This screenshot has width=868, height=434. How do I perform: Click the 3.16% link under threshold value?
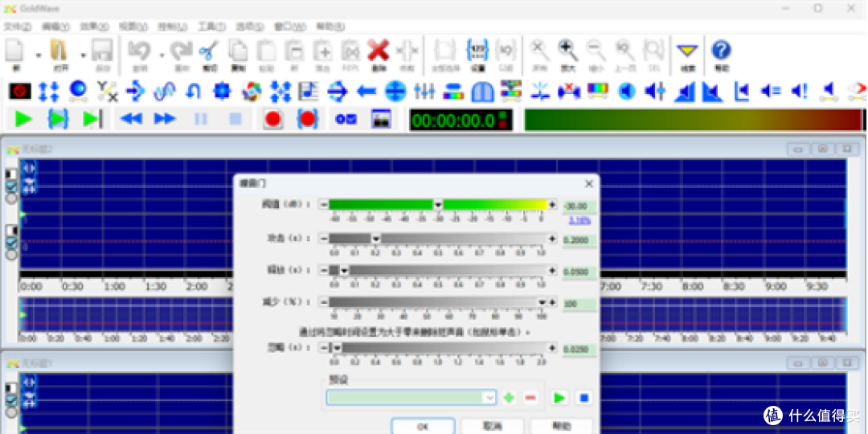(579, 220)
